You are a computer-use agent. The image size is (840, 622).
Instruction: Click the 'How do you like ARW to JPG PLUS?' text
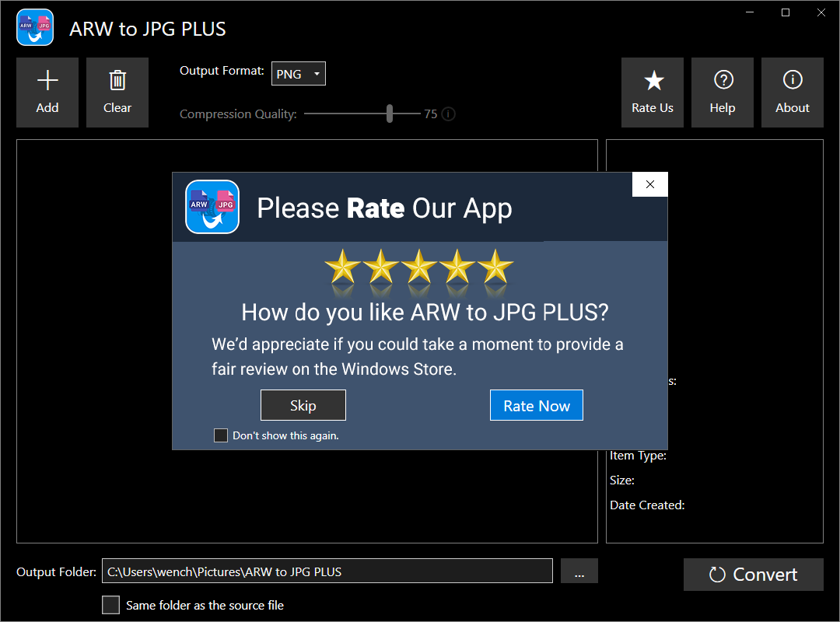click(x=425, y=313)
